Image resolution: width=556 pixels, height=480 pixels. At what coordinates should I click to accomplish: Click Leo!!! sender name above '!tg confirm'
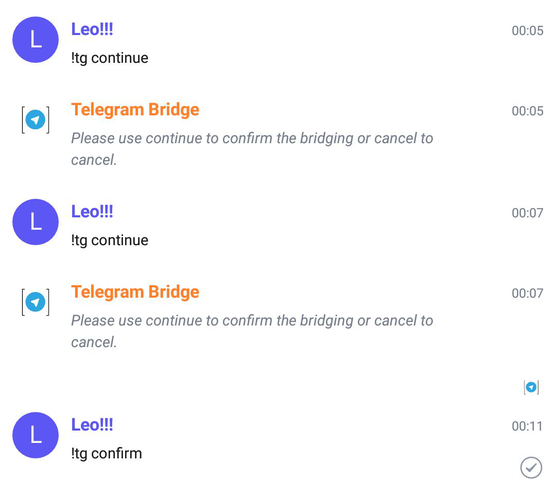click(92, 425)
